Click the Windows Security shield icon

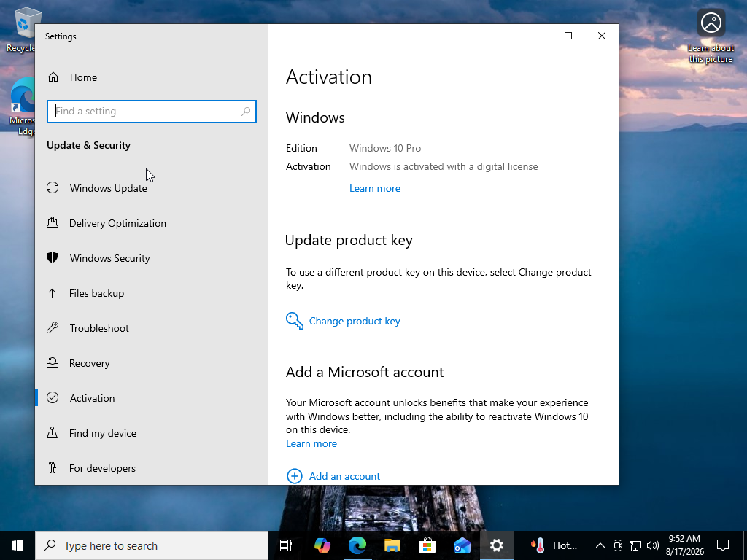pos(53,257)
